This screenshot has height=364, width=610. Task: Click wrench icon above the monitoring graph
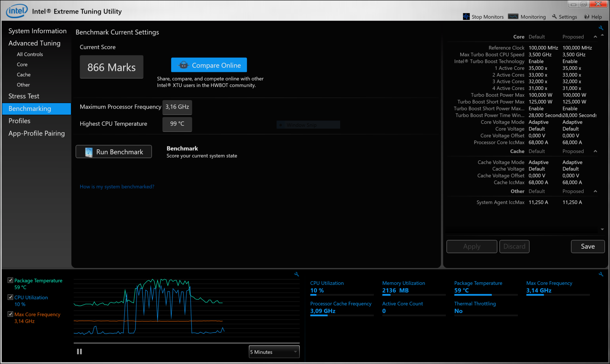pyautogui.click(x=296, y=274)
